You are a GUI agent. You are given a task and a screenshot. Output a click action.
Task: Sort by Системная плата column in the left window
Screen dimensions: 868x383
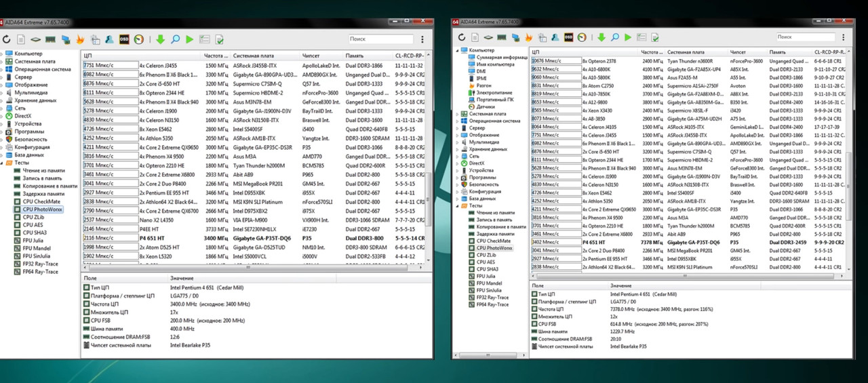[x=266, y=56]
